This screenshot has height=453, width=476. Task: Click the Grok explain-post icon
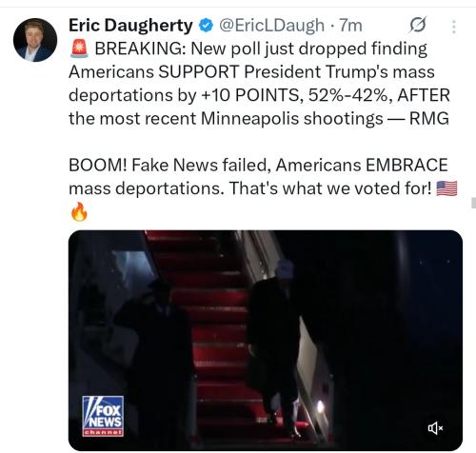pyautogui.click(x=418, y=25)
